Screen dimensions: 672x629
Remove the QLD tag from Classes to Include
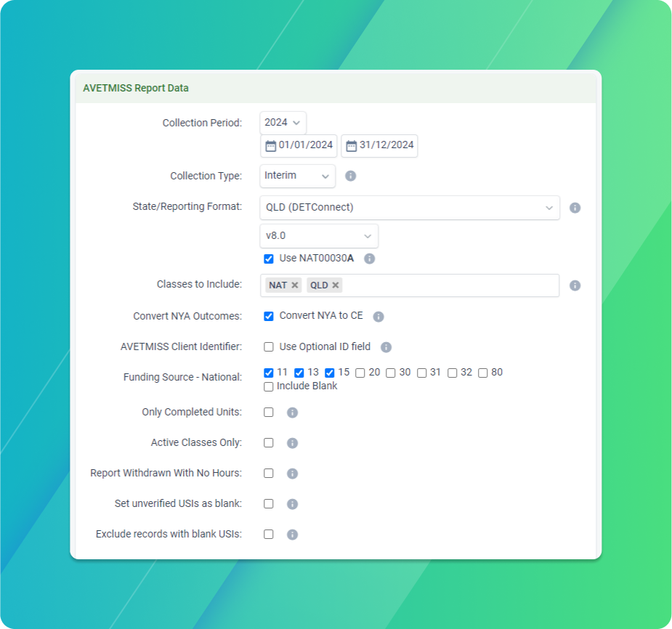pos(336,285)
